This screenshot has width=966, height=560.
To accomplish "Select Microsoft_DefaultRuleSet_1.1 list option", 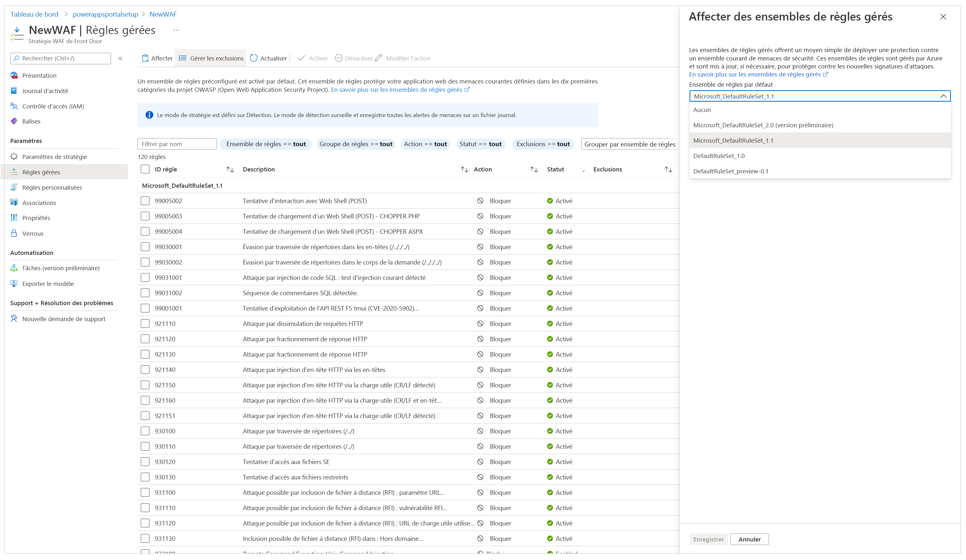I will [x=820, y=141].
